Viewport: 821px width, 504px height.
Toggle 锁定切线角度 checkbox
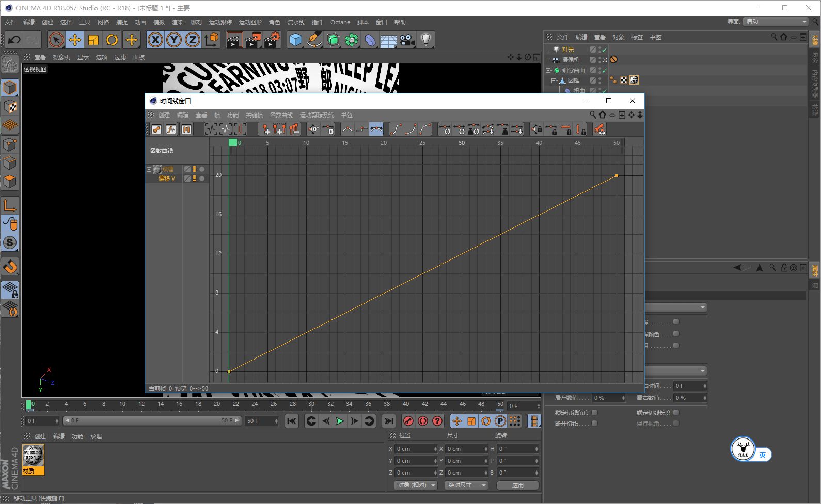(594, 412)
